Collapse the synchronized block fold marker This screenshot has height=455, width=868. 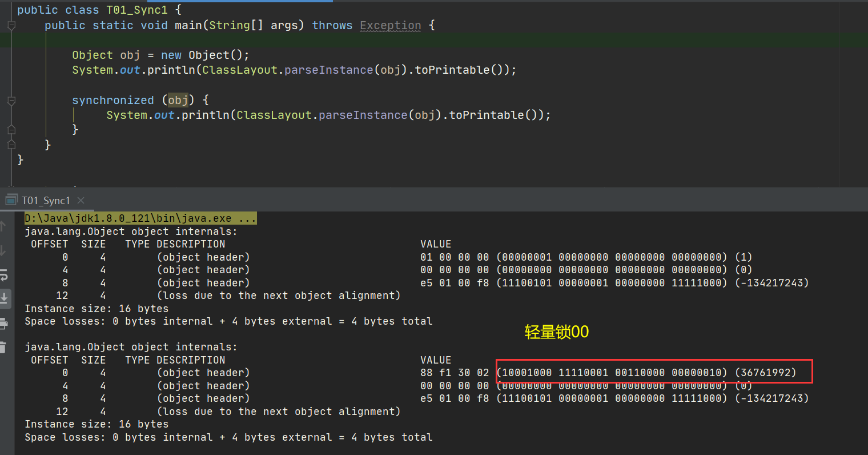click(x=11, y=101)
